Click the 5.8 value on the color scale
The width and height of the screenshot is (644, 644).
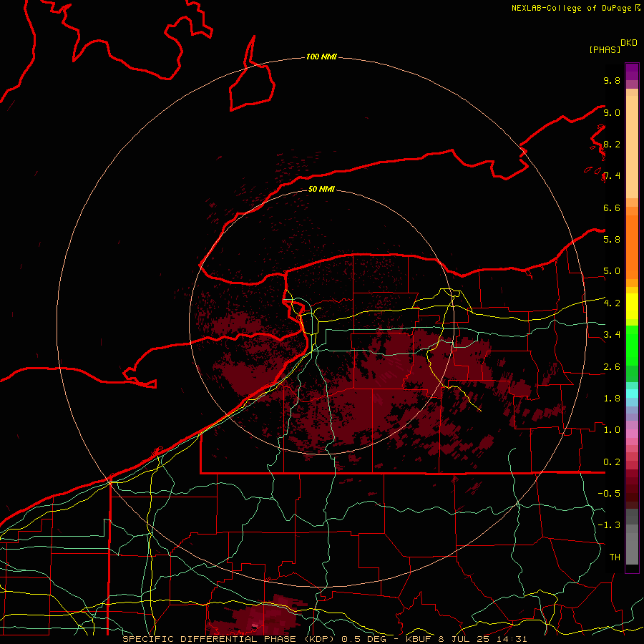point(612,239)
